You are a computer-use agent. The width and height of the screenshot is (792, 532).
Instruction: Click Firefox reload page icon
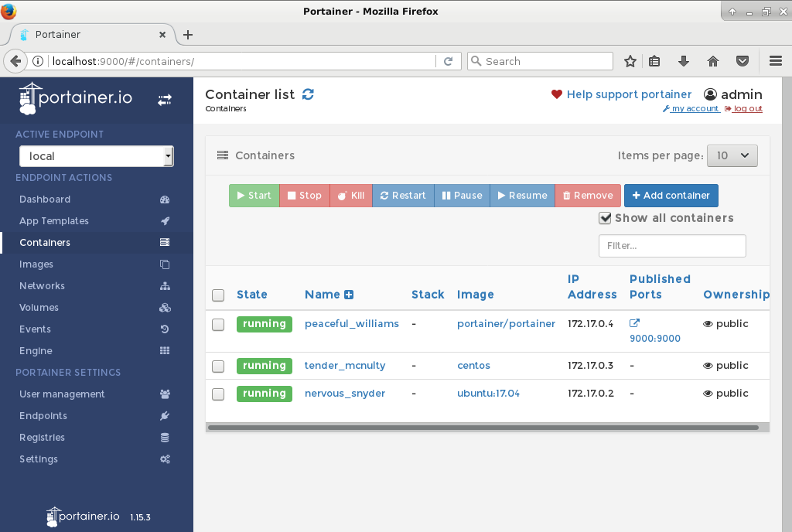(x=448, y=61)
